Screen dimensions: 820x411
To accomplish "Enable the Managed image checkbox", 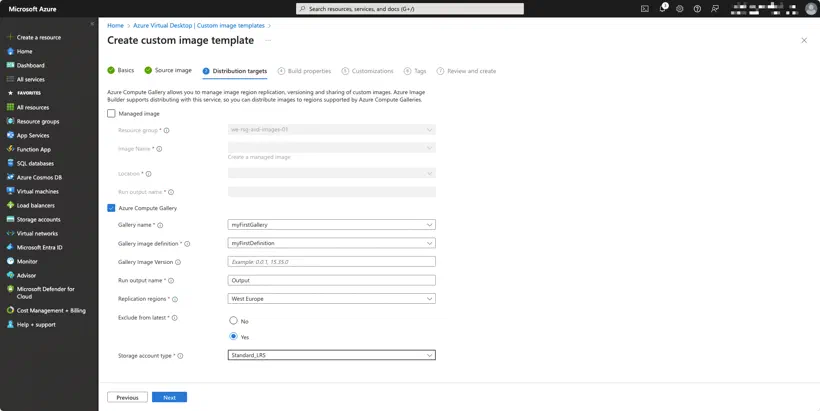I will click(x=111, y=113).
